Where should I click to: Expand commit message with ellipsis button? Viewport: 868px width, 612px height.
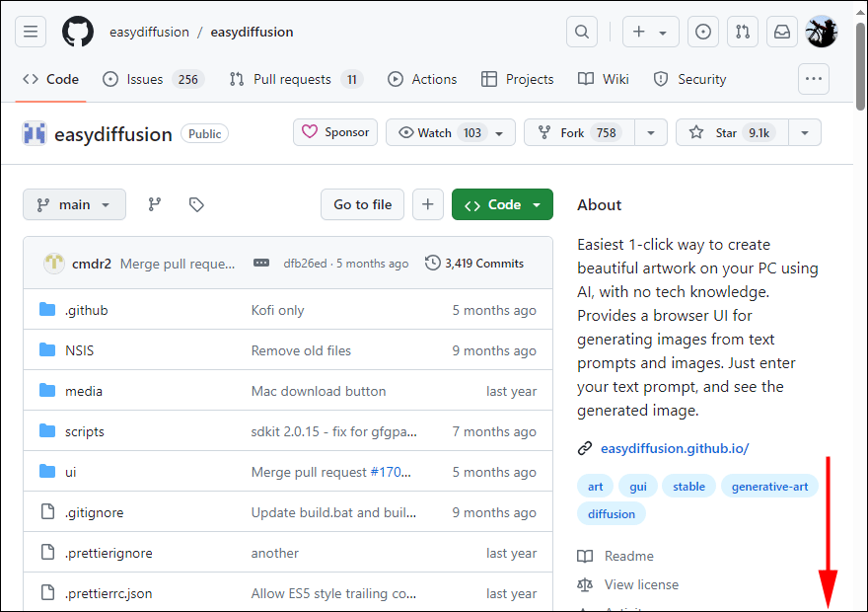coord(261,263)
